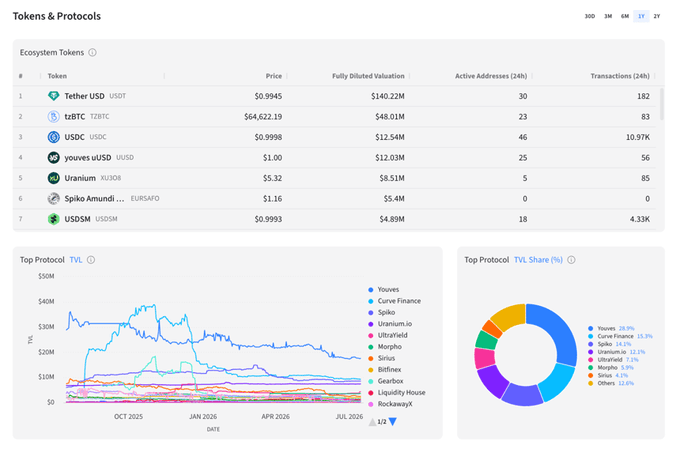Image resolution: width=680 pixels, height=449 pixels.
Task: Select the 2Y time range
Action: click(657, 16)
